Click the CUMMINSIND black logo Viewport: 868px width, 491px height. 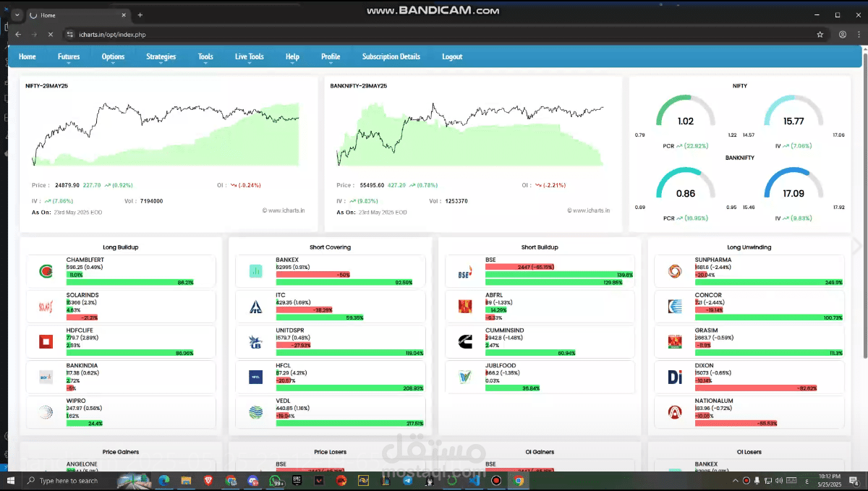465,341
